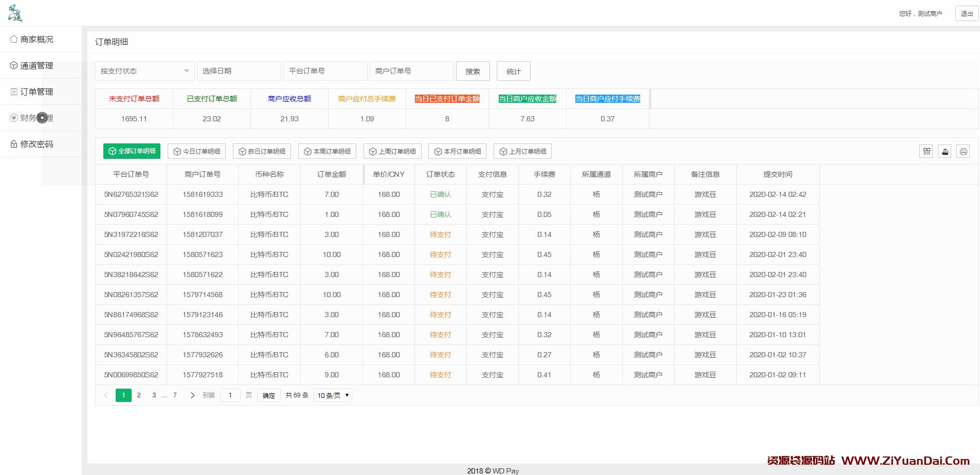Click the 选择日期 date field

click(x=239, y=71)
